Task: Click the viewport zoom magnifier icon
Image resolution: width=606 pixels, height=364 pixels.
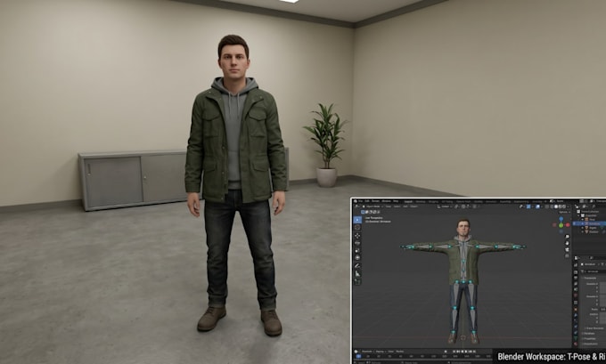Action: pyautogui.click(x=568, y=237)
